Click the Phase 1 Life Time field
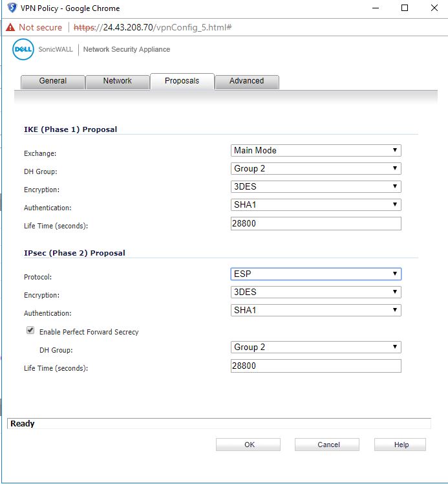448x484 pixels. (315, 224)
